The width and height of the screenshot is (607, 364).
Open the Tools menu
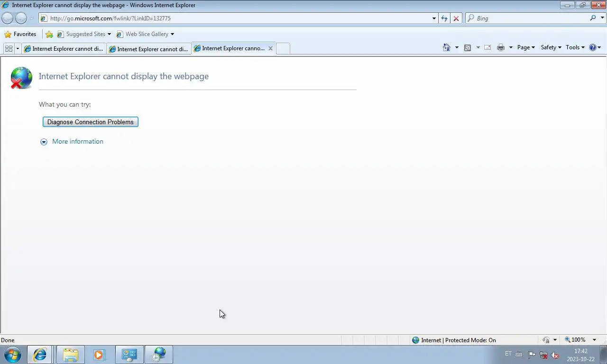(x=575, y=47)
